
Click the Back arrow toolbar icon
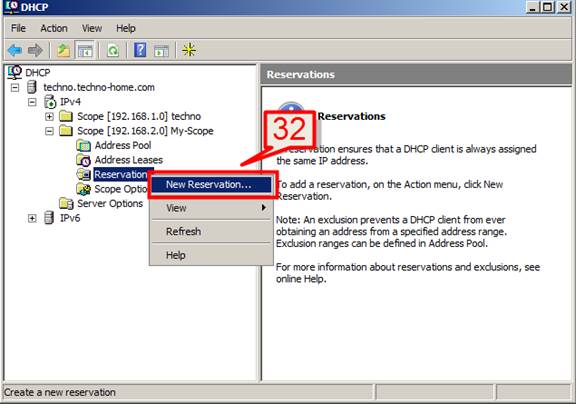(x=15, y=50)
